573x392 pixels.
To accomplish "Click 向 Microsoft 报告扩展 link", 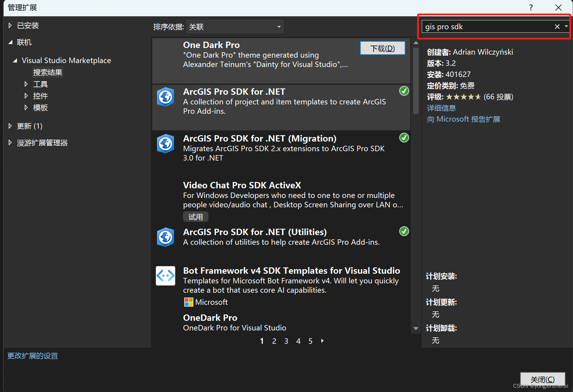I will (x=463, y=119).
